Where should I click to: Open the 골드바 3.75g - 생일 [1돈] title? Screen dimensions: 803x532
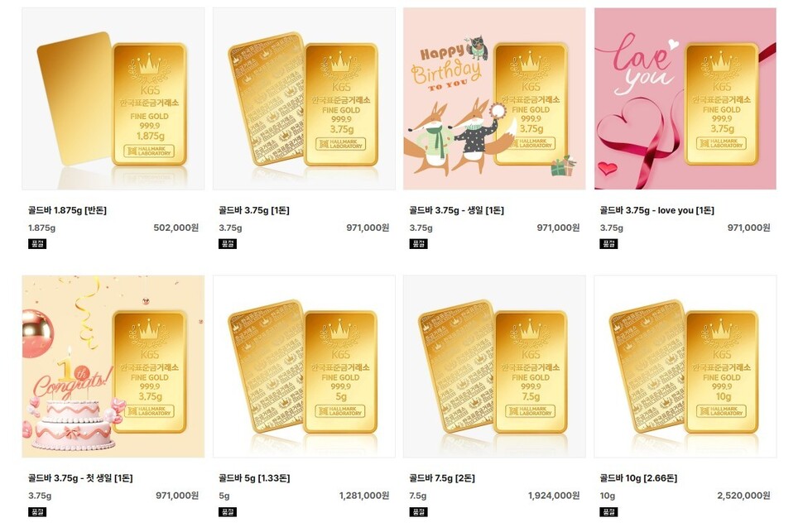pyautogui.click(x=456, y=210)
